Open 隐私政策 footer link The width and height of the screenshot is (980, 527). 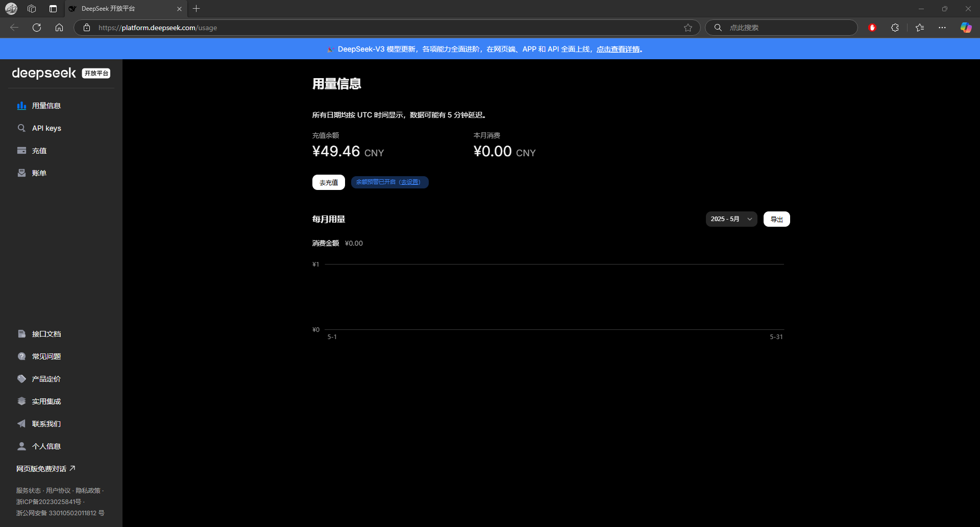(88, 491)
